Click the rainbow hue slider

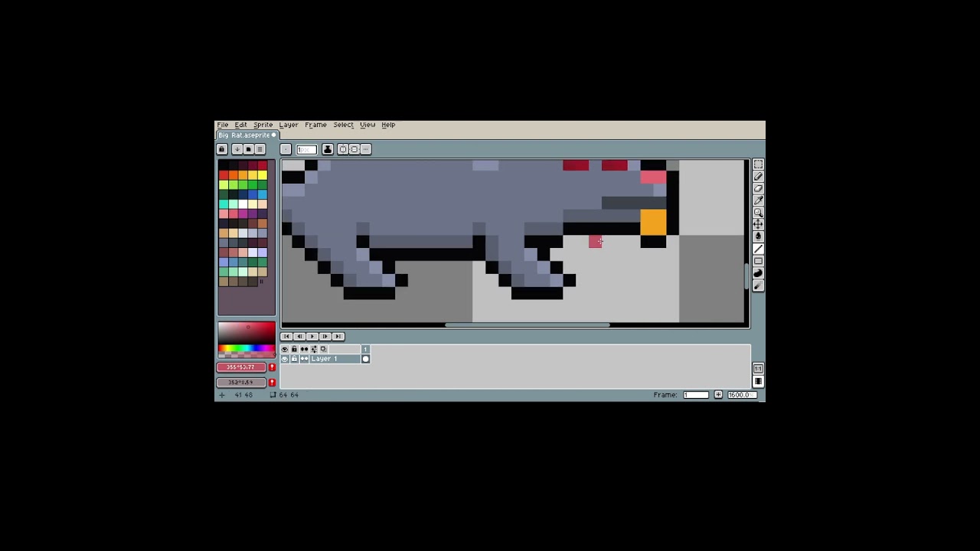pyautogui.click(x=247, y=348)
